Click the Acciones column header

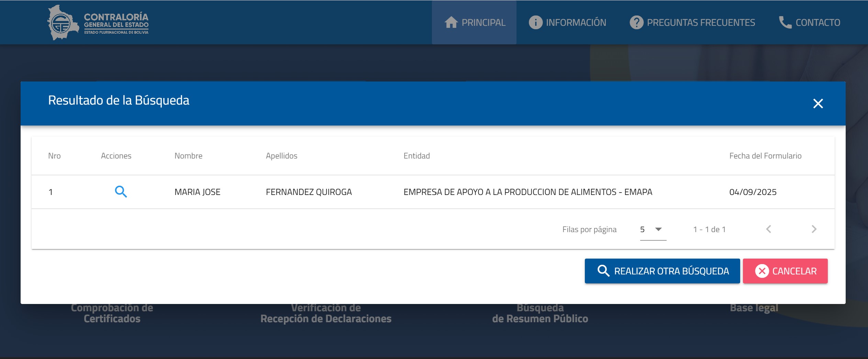pyautogui.click(x=116, y=156)
